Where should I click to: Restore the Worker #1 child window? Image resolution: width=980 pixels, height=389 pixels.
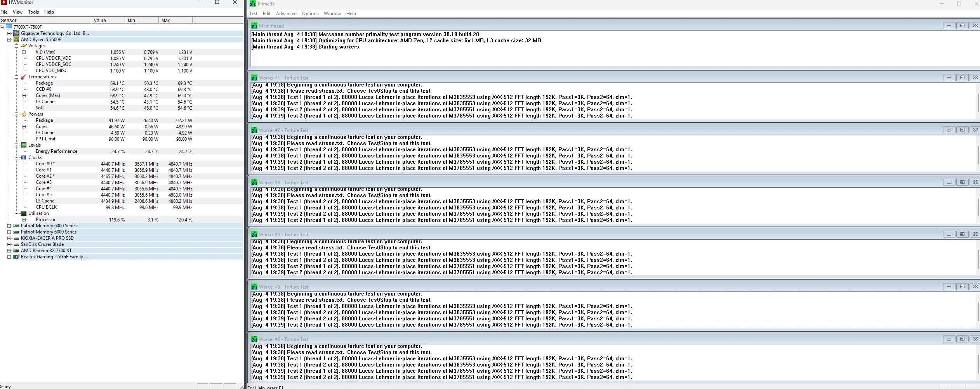point(962,78)
